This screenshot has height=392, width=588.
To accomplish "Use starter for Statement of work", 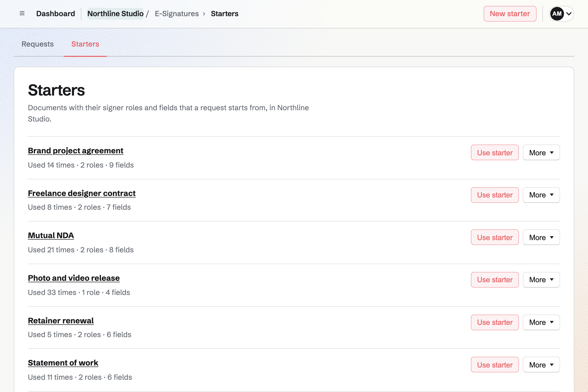I will tap(495, 365).
